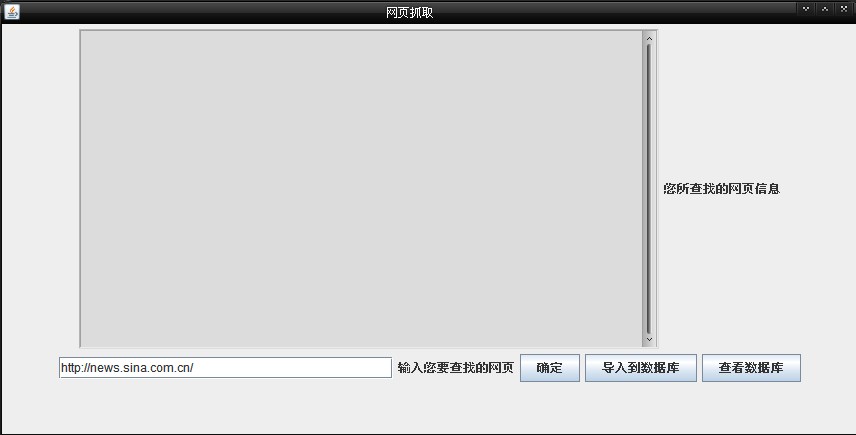Click the 确定 button
The image size is (856, 435).
[550, 368]
